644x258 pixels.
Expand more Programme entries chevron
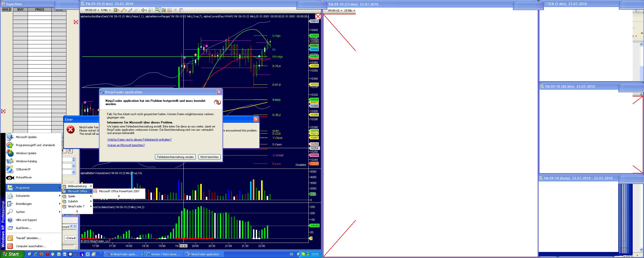(77, 211)
